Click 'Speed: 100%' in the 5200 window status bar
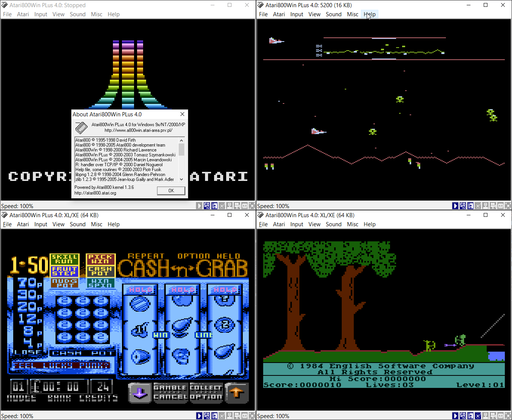The width and height of the screenshot is (512, 420). tap(273, 206)
